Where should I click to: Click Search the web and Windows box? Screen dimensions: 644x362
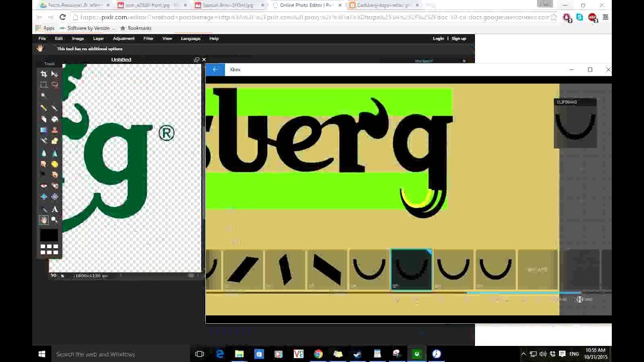[121, 354]
